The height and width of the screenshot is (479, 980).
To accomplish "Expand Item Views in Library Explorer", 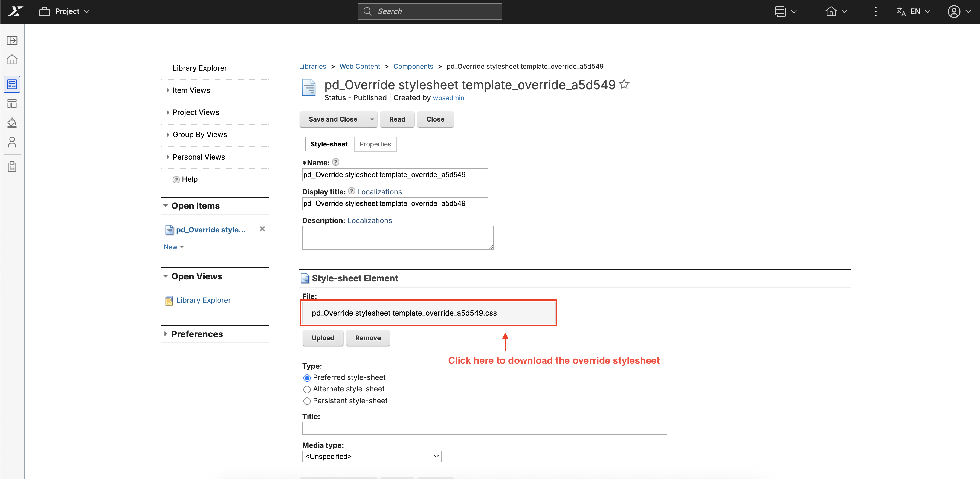I will (191, 90).
